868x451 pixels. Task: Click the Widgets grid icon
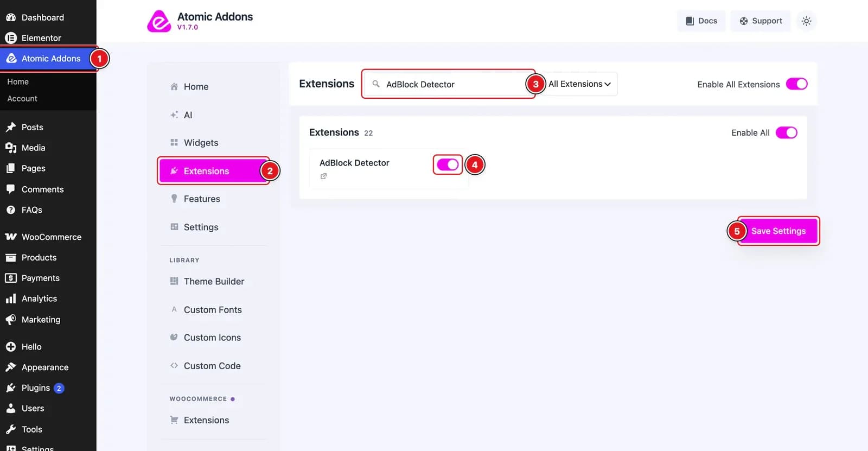click(x=174, y=142)
